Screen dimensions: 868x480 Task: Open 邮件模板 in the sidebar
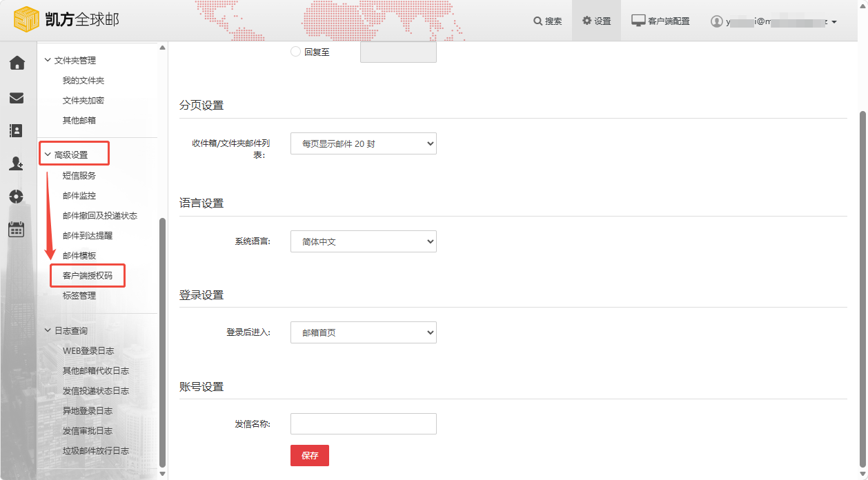[x=79, y=256]
